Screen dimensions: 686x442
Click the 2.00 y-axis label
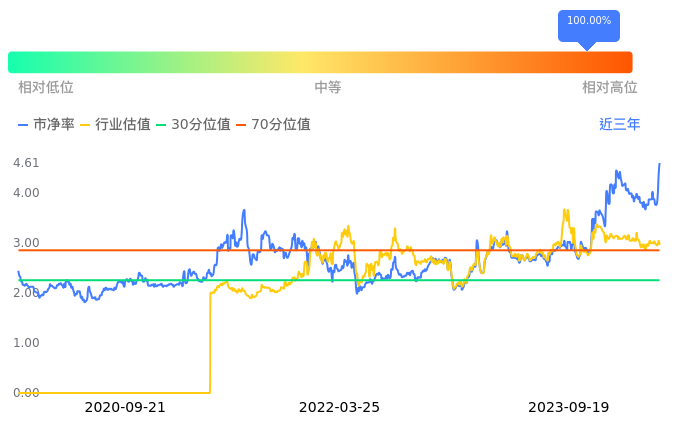point(26,293)
